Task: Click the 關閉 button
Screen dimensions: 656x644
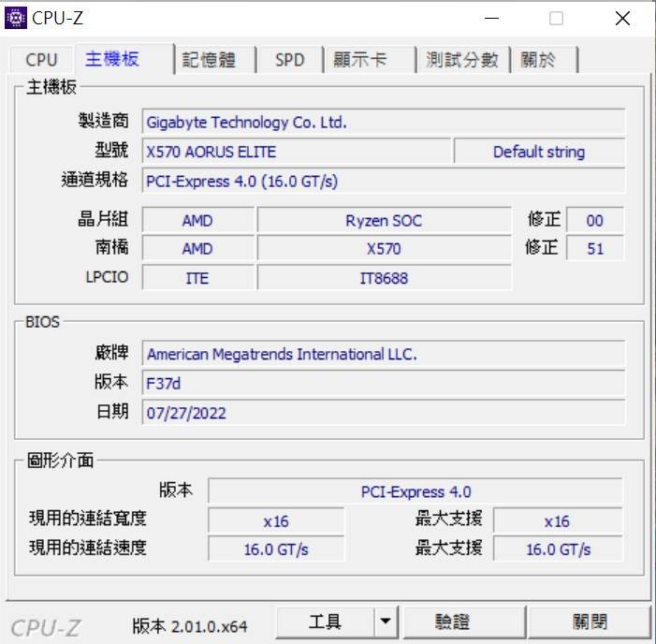Action: click(x=590, y=622)
